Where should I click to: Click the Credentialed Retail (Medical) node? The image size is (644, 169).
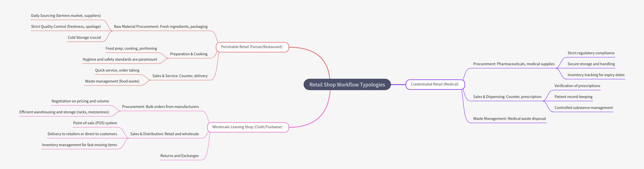[x=435, y=84]
